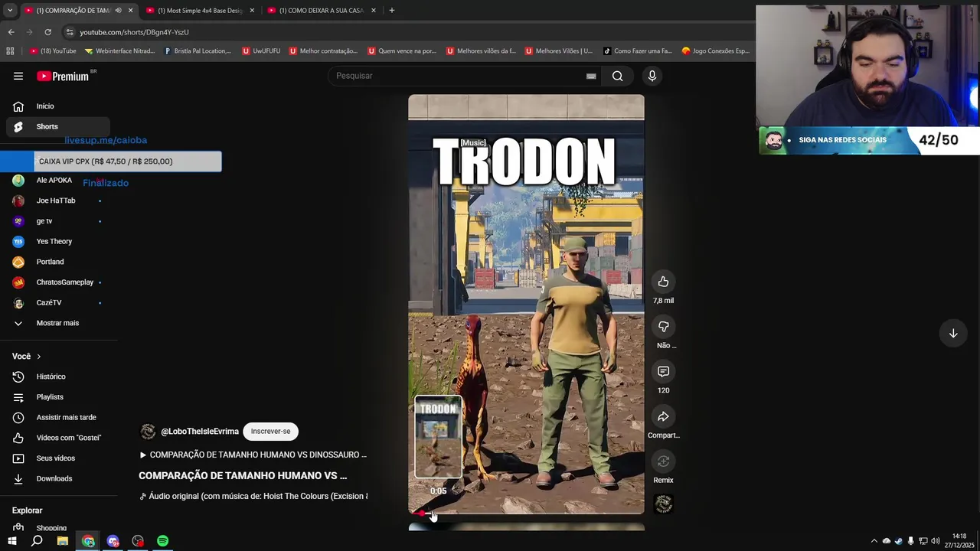The image size is (980, 551).
Task: Close the COMO DEIXAR A SUA CASA tab
Action: tap(374, 11)
